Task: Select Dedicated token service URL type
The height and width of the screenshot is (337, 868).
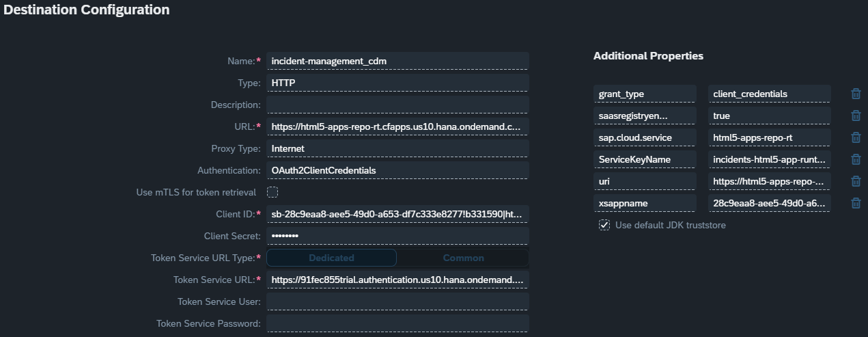Action: (x=331, y=258)
